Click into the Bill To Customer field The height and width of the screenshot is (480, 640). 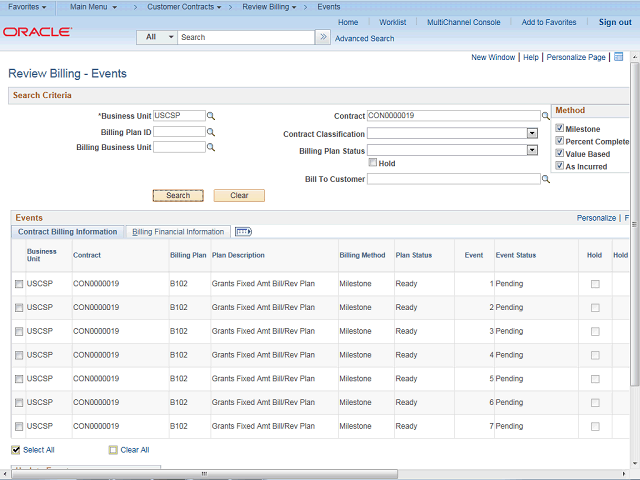tap(453, 180)
